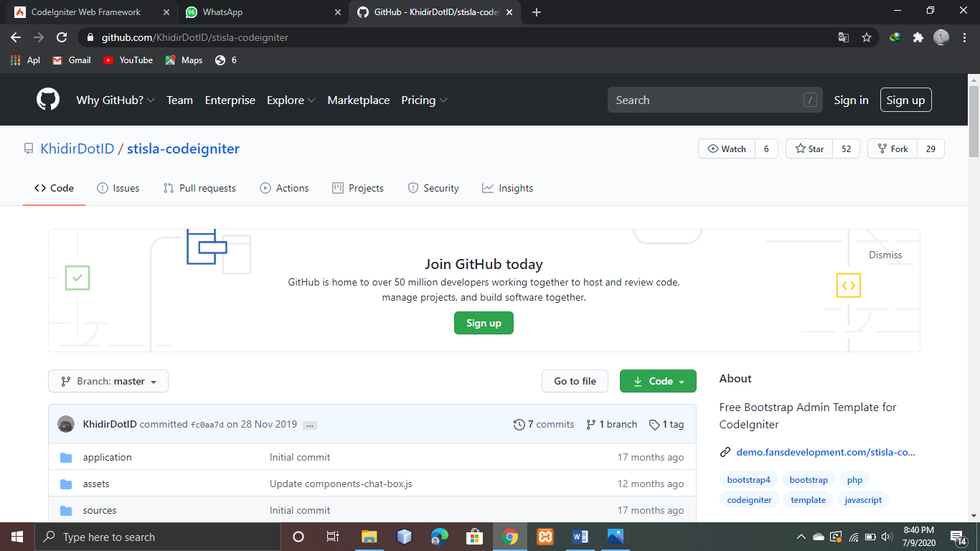Click the GitHub search field

click(714, 100)
